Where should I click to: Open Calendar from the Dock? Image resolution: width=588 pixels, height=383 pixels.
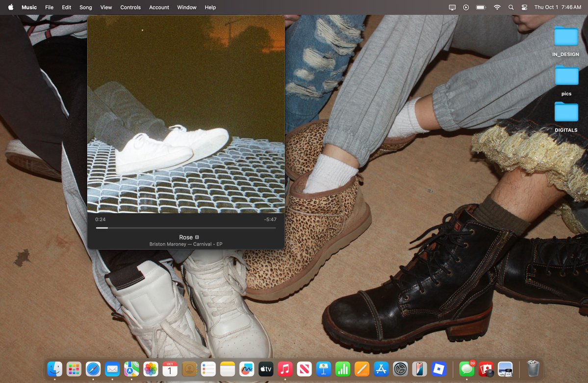coord(170,369)
